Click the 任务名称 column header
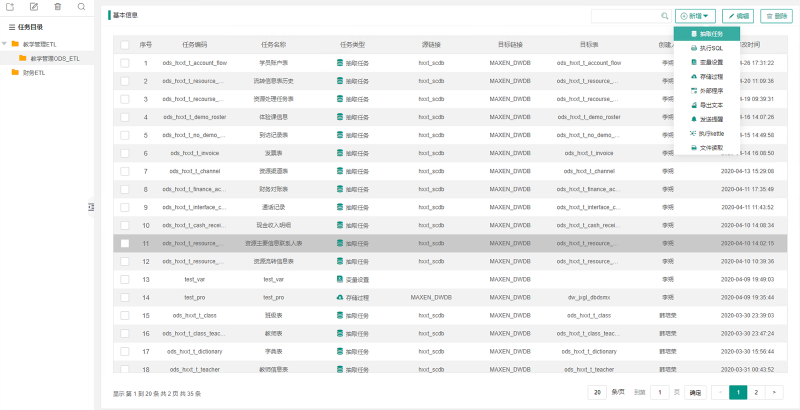Screen dimensions: 800x410 (x=273, y=45)
